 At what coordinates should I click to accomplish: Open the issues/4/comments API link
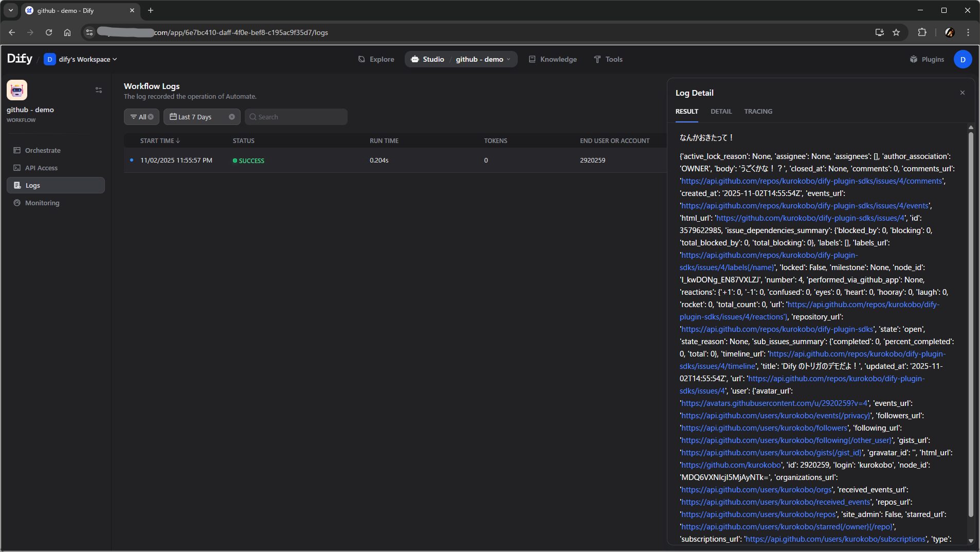coord(811,181)
